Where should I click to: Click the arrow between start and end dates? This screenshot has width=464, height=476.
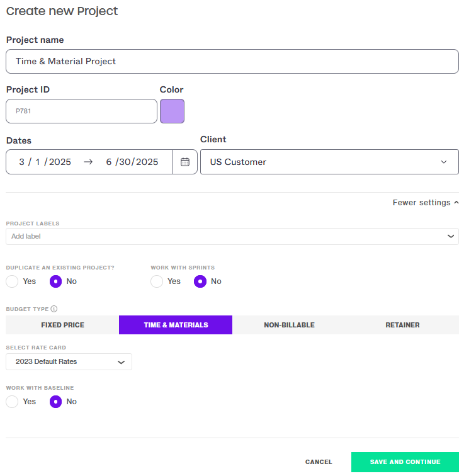88,162
